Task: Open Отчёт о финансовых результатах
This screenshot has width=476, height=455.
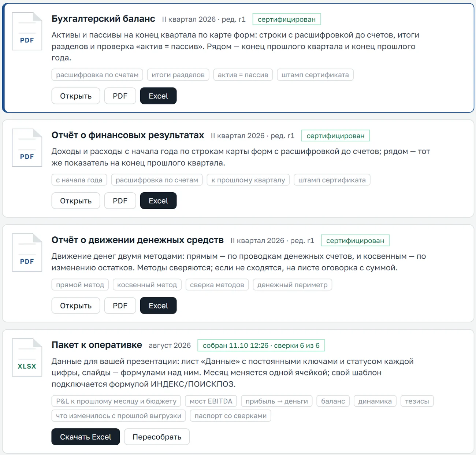Action: pos(76,201)
